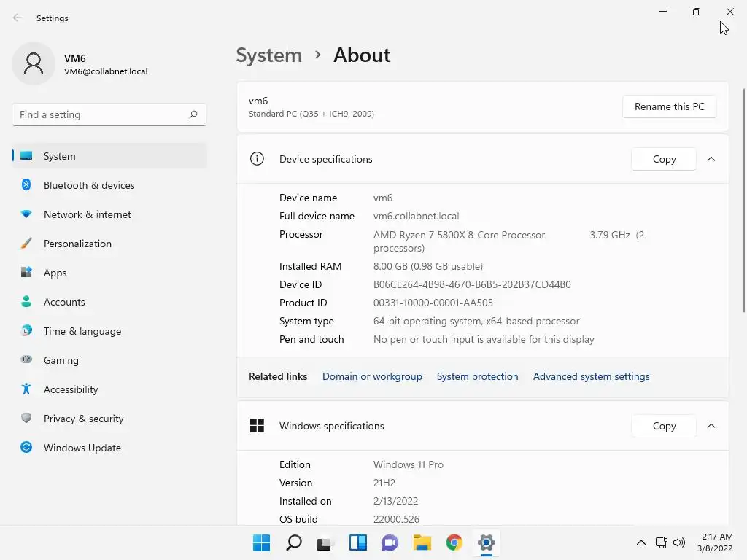Viewport: 747px width, 560px height.
Task: Open taskbar Search magnifier
Action: [293, 542]
